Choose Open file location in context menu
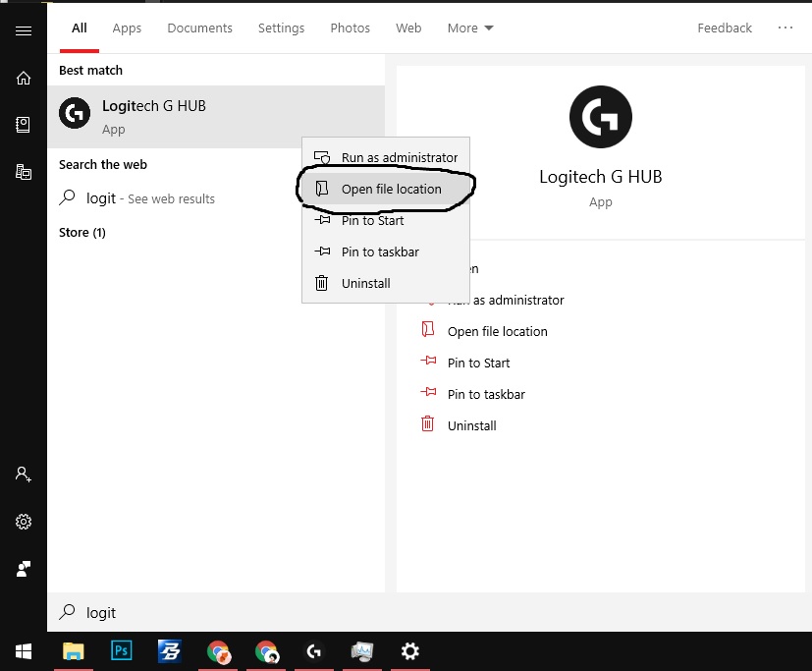Image resolution: width=812 pixels, height=671 pixels. tap(386, 190)
